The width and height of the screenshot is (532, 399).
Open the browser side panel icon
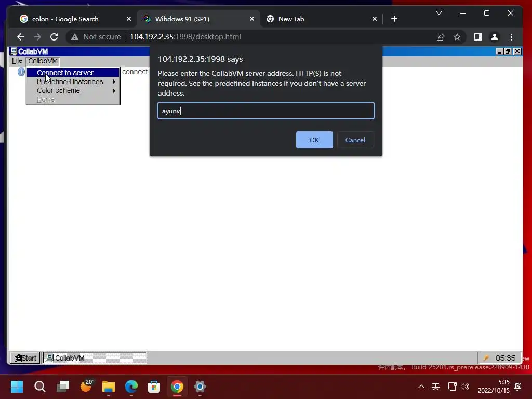click(478, 37)
